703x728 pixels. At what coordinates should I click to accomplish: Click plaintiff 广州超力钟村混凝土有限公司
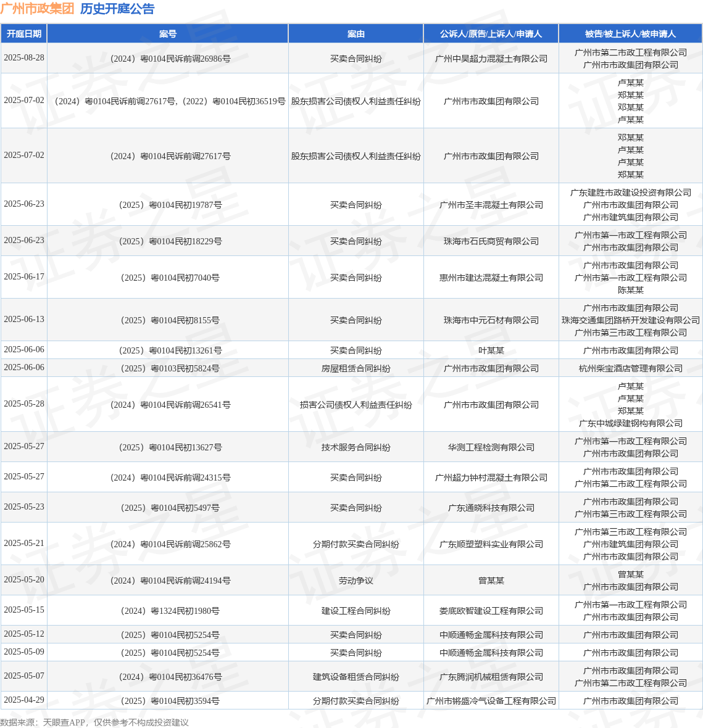pyautogui.click(x=491, y=478)
